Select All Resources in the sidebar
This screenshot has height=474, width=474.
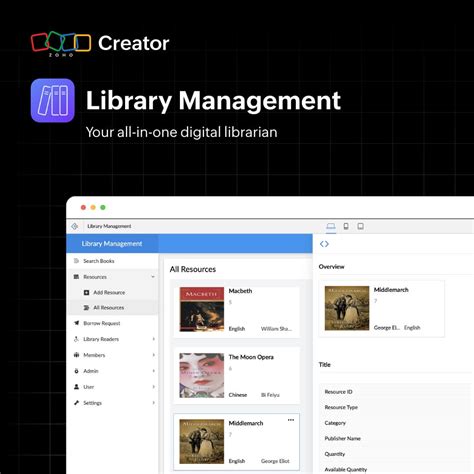pos(113,307)
